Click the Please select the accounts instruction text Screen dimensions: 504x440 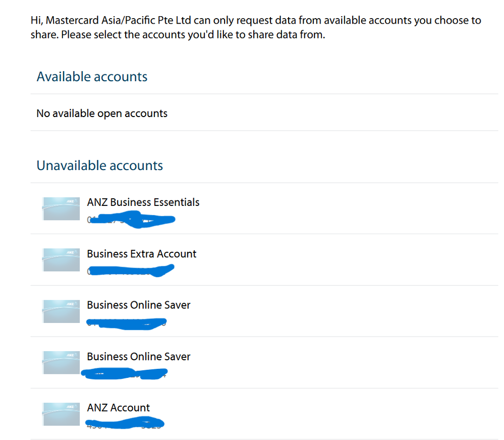coord(193,34)
